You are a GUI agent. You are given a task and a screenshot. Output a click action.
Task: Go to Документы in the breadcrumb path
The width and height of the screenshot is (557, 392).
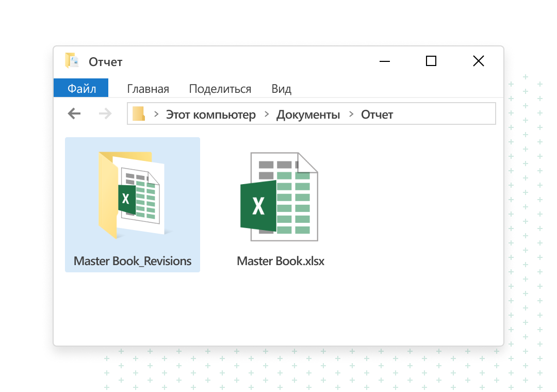(308, 115)
